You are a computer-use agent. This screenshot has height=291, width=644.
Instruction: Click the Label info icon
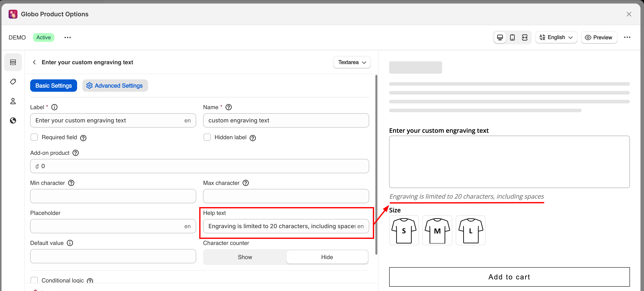click(x=54, y=107)
